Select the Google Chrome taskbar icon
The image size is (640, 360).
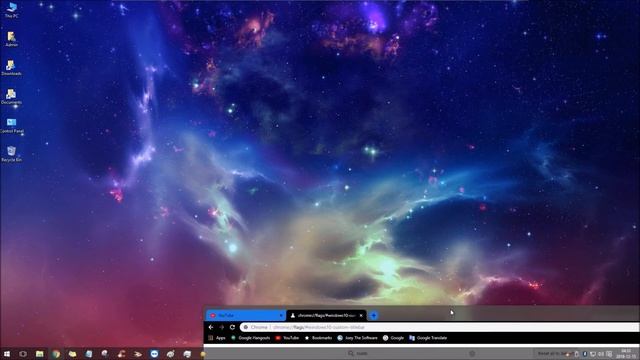point(56,354)
